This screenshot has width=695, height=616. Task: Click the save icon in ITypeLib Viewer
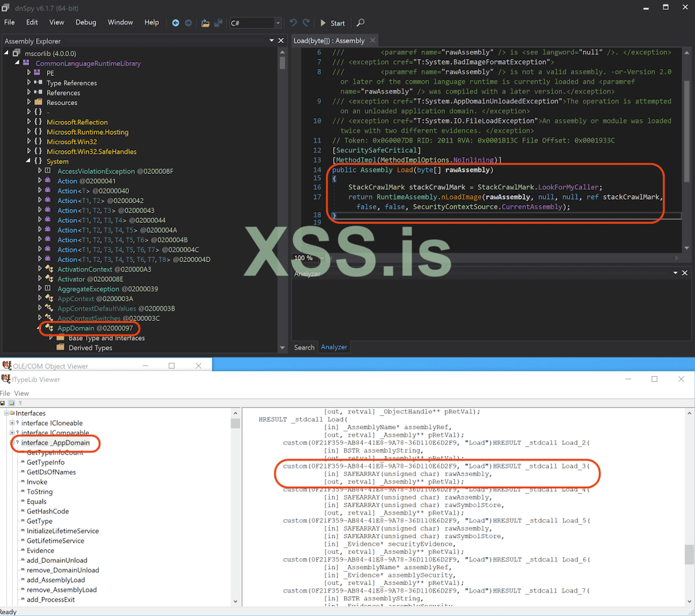coord(3,403)
